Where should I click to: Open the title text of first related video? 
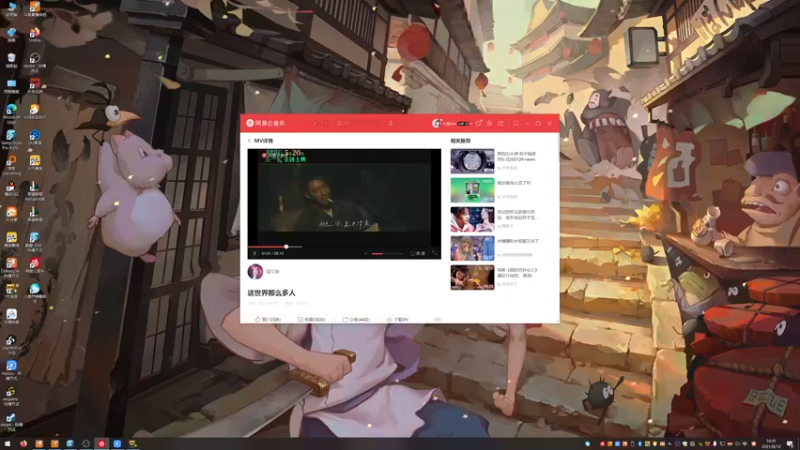517,156
